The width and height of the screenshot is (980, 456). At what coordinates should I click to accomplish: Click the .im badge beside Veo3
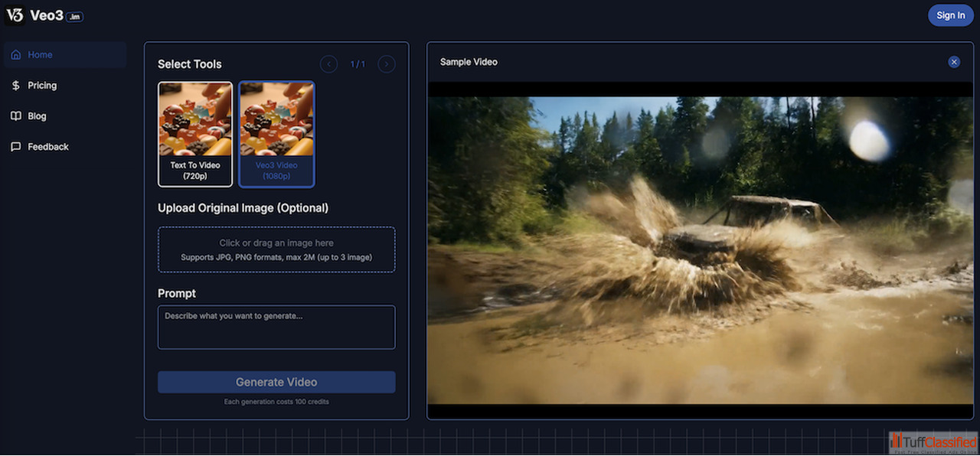[x=74, y=16]
